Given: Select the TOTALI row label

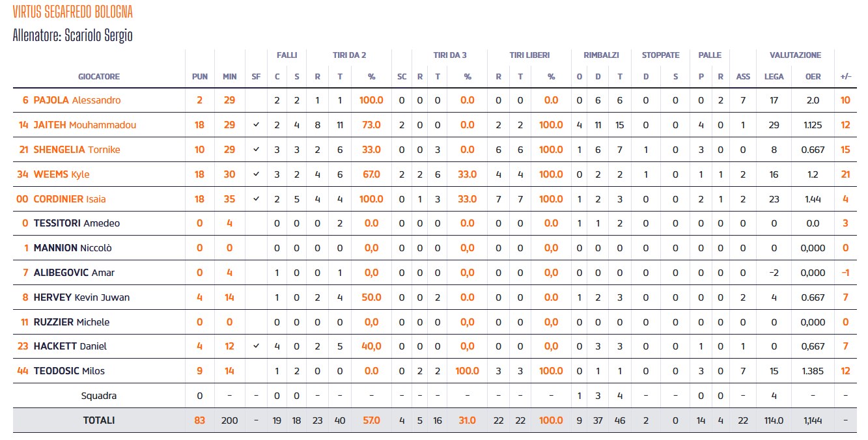Looking at the screenshot, I should coord(99,420).
